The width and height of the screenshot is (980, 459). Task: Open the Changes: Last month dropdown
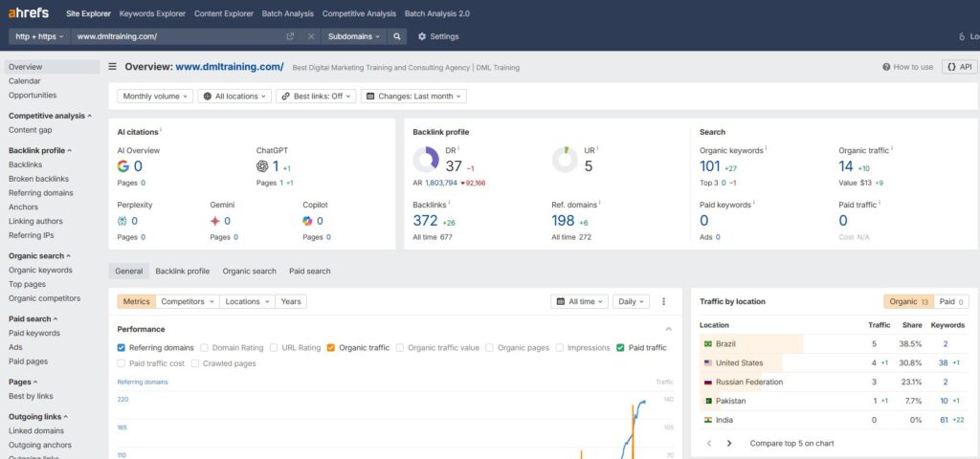415,97
